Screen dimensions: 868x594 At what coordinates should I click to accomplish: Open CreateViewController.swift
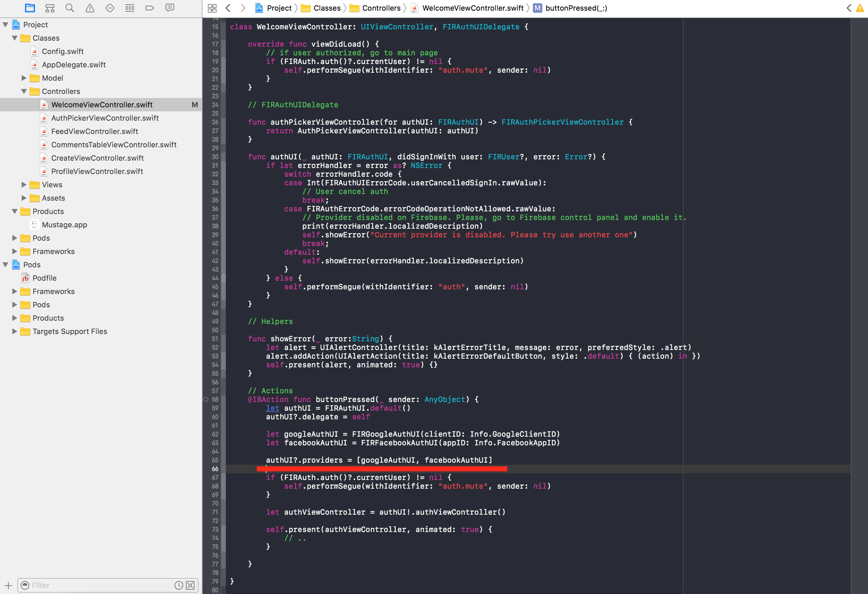98,158
